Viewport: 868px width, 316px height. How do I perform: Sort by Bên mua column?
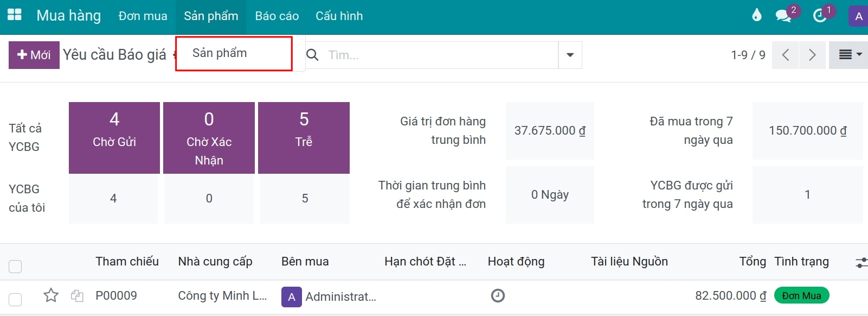(305, 262)
